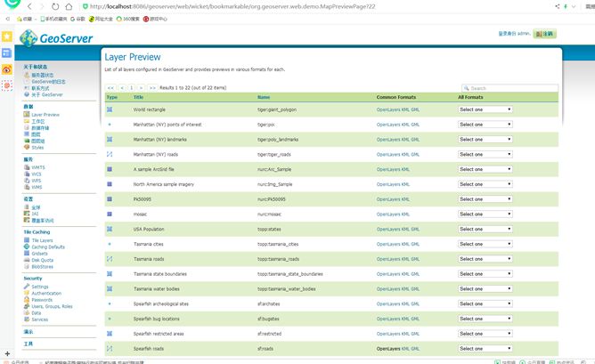Open WMTS service settings

38,167
